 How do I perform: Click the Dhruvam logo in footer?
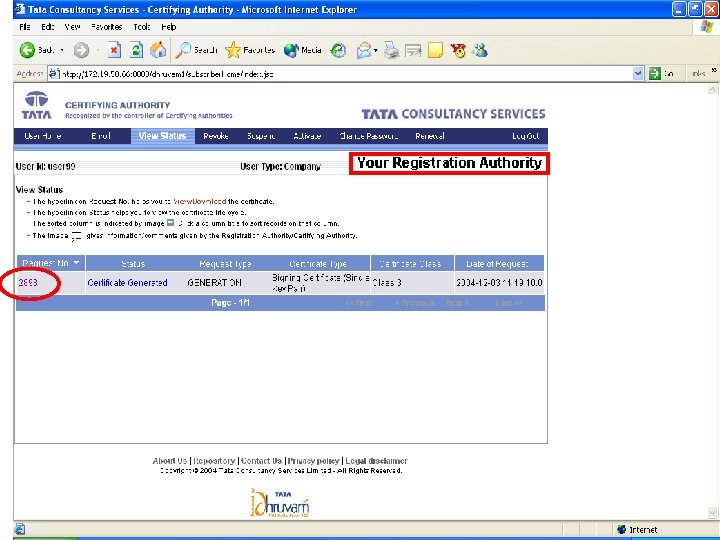[281, 503]
